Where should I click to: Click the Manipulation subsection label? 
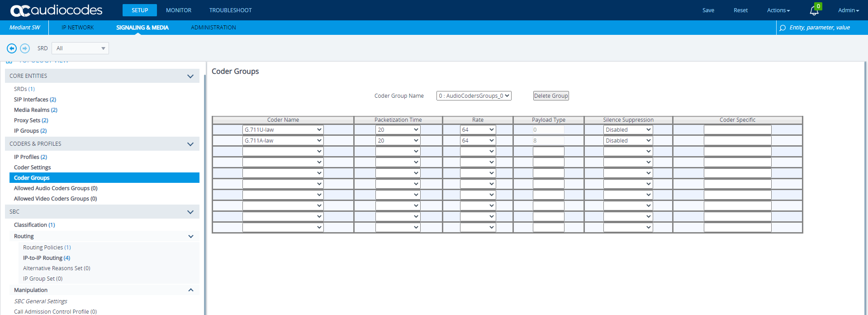pyautogui.click(x=31, y=290)
